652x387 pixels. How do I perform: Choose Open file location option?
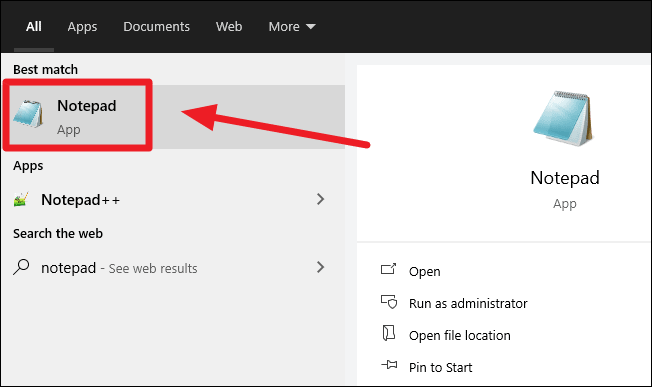click(459, 335)
